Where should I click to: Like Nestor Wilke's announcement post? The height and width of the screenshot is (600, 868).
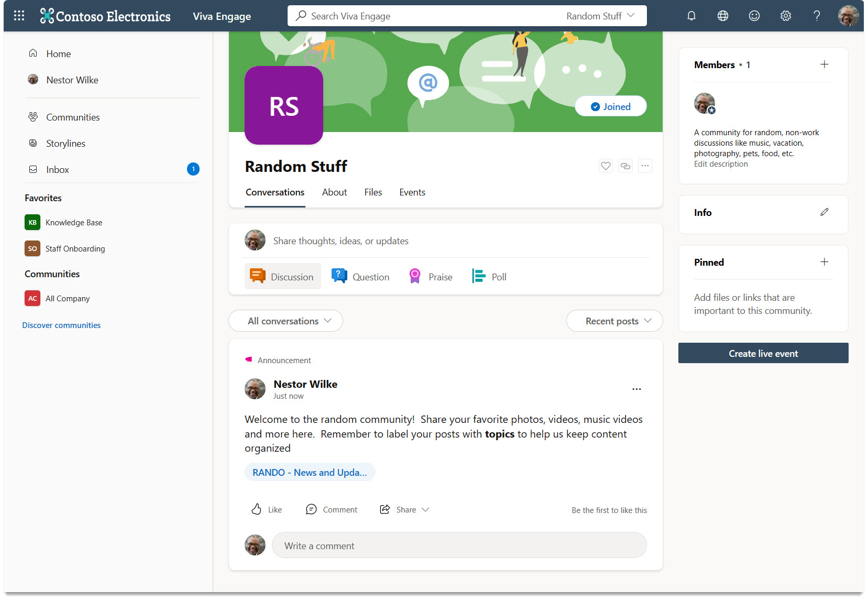pyautogui.click(x=266, y=509)
